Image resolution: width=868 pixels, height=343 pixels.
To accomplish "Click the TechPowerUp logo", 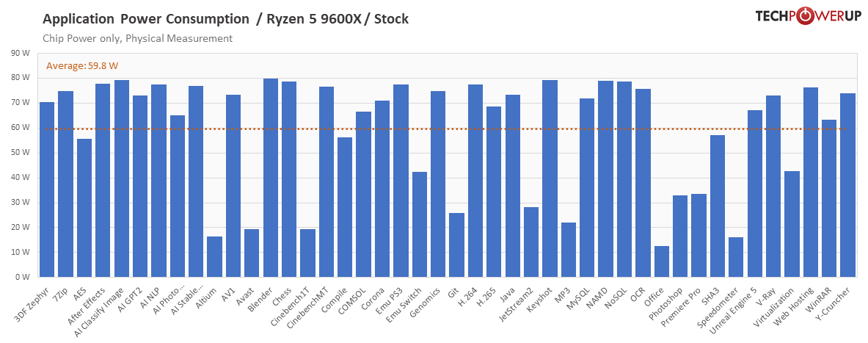I will 809,16.
